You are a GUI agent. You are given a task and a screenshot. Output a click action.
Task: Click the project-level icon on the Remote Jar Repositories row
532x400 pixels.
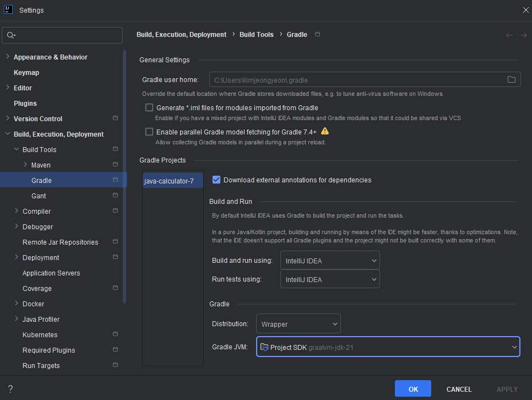point(115,242)
